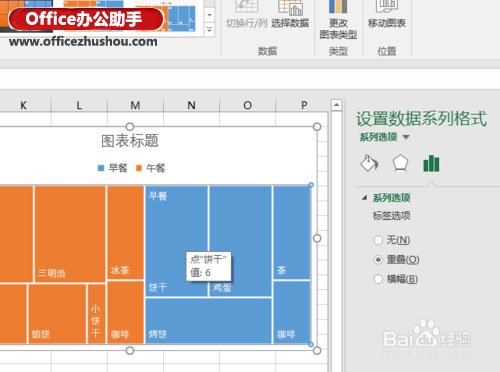Click the sheet scroll up arrow

pos(336,105)
